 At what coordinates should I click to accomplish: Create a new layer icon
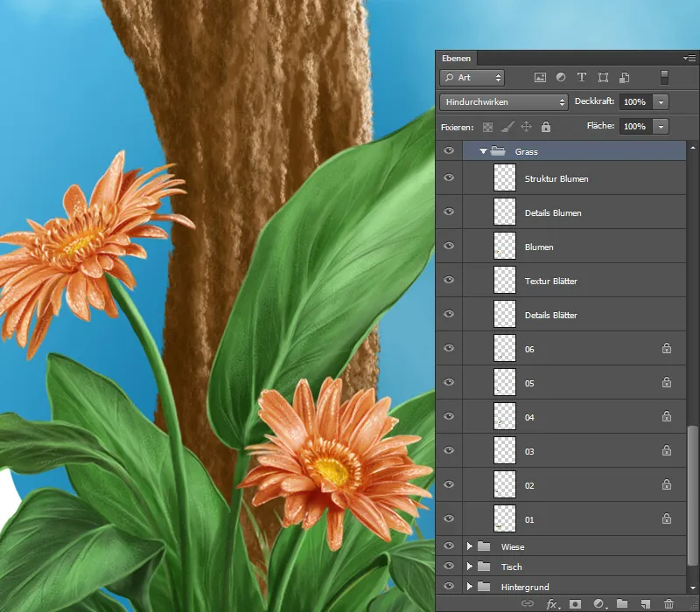645,603
